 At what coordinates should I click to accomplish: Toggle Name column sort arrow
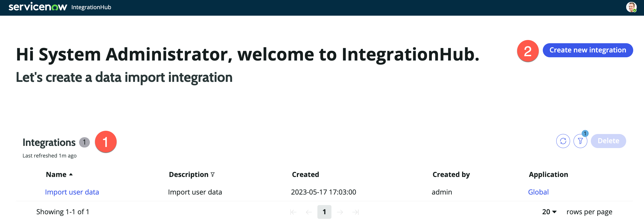click(x=71, y=175)
